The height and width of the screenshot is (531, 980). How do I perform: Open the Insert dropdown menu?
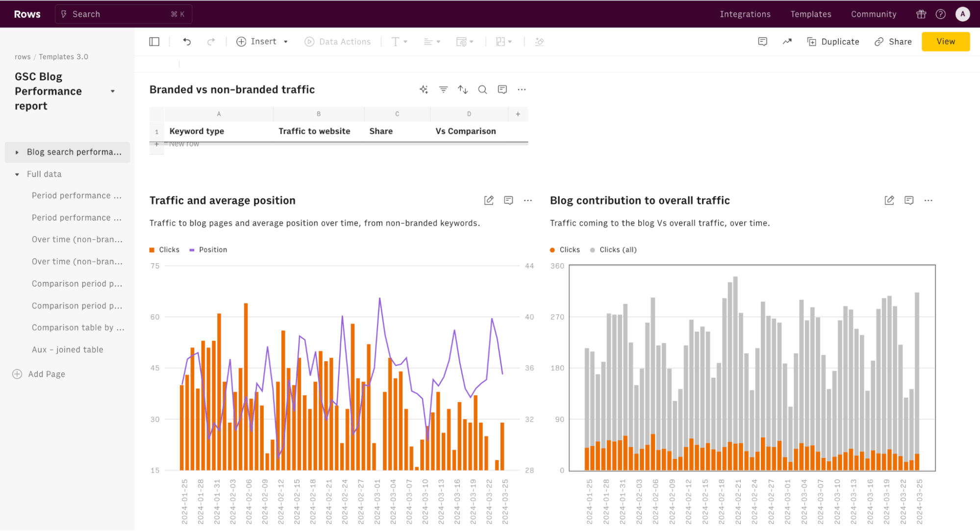[x=261, y=41]
